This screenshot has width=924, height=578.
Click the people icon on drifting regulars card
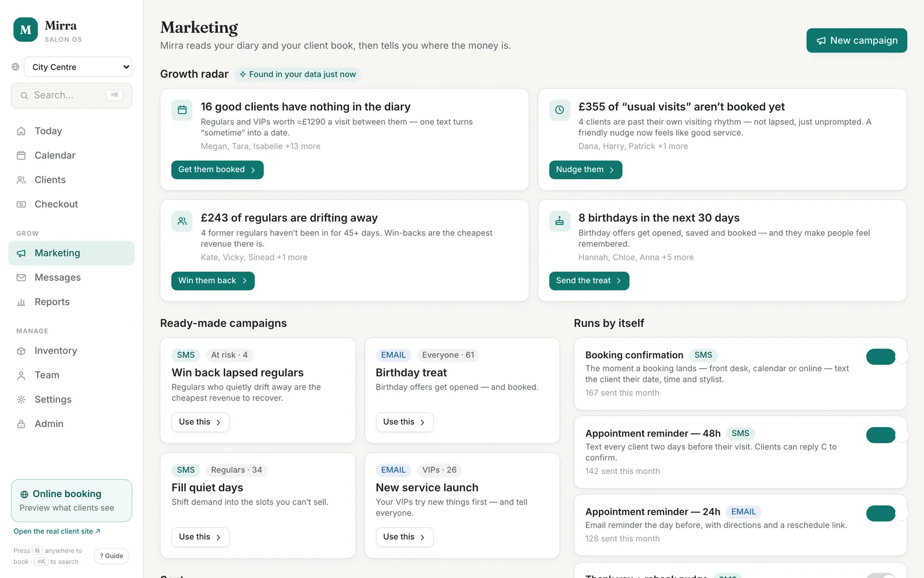(x=182, y=221)
